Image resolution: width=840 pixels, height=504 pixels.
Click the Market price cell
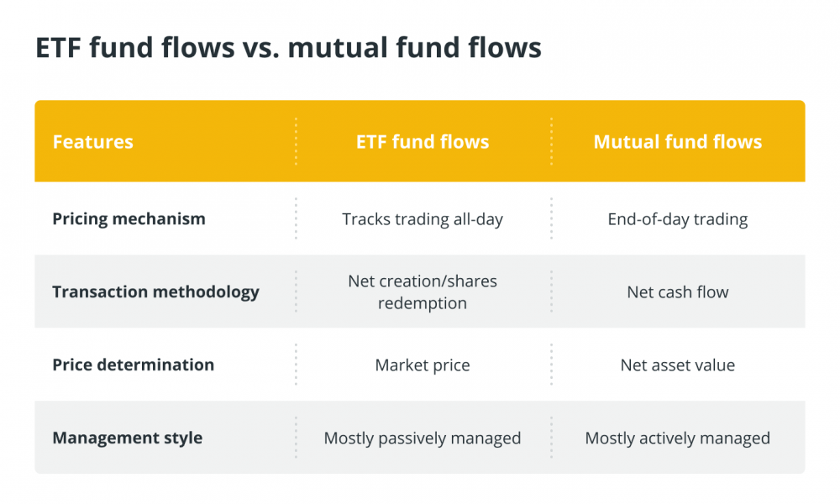(x=423, y=365)
